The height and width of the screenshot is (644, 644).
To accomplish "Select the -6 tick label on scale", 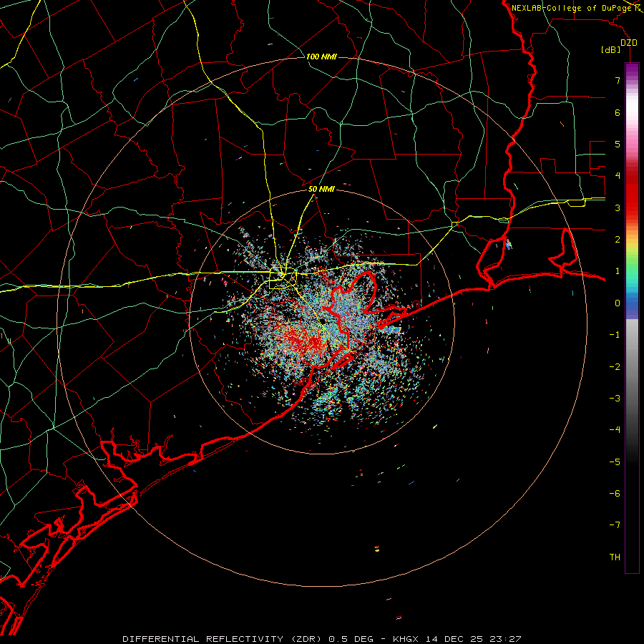I will point(615,494).
